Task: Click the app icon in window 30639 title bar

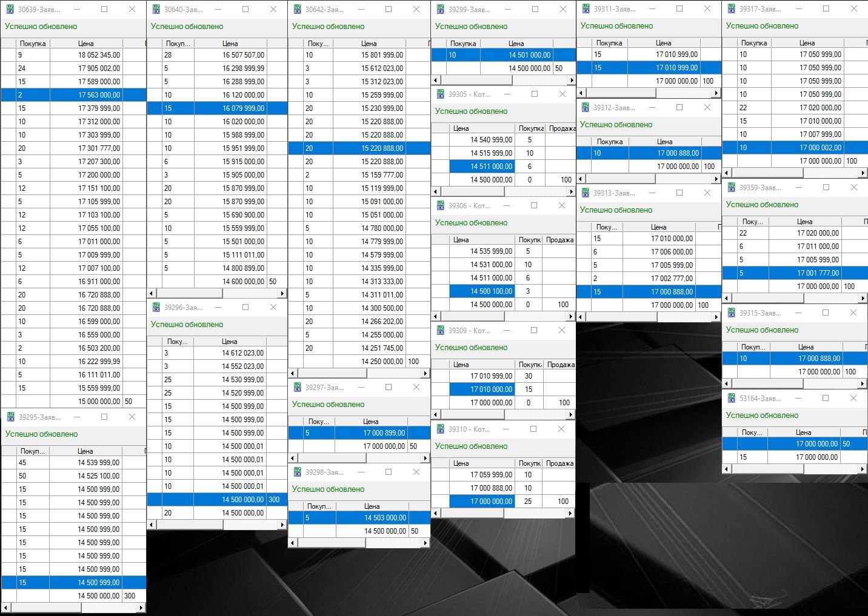Action: tap(10, 10)
